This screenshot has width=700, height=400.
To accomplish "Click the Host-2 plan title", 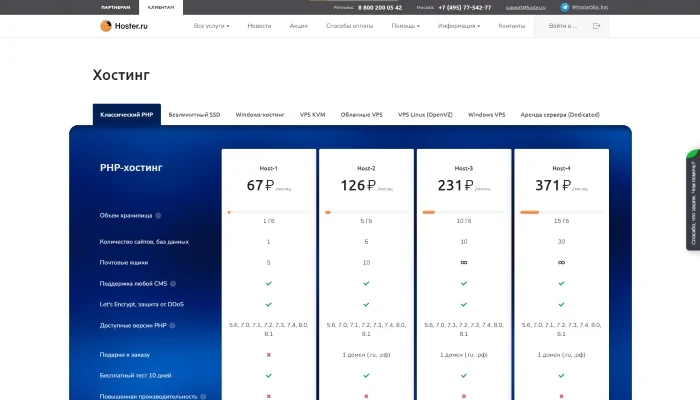I will 366,168.
